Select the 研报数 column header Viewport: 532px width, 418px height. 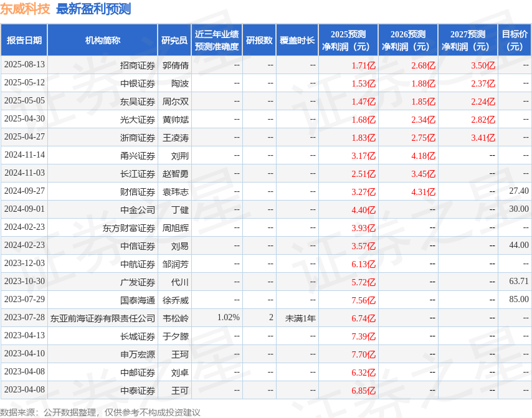tap(259, 40)
